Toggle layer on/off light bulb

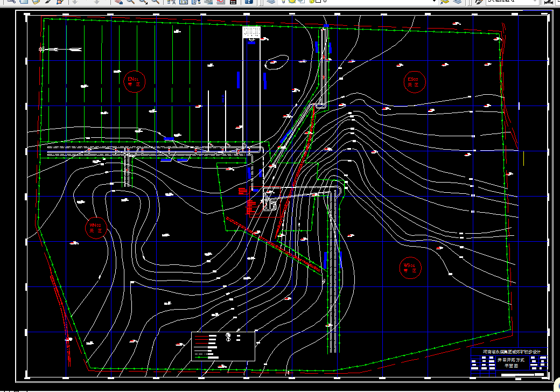pos(284,2)
